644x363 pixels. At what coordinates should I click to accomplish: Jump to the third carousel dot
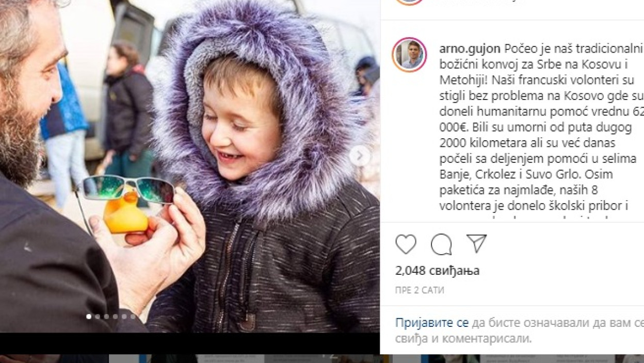coord(106,317)
